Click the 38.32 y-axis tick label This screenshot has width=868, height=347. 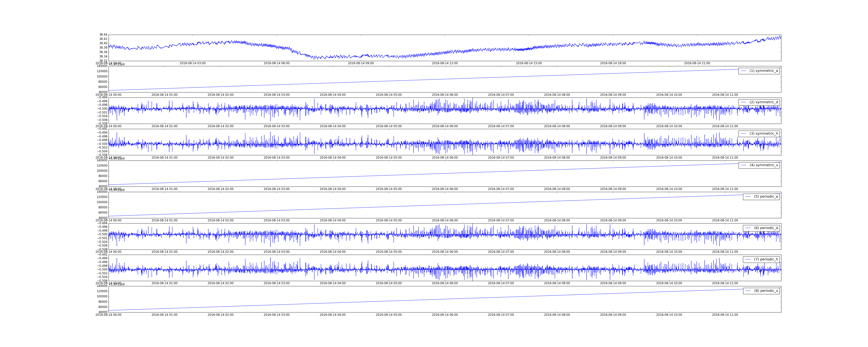[103, 61]
